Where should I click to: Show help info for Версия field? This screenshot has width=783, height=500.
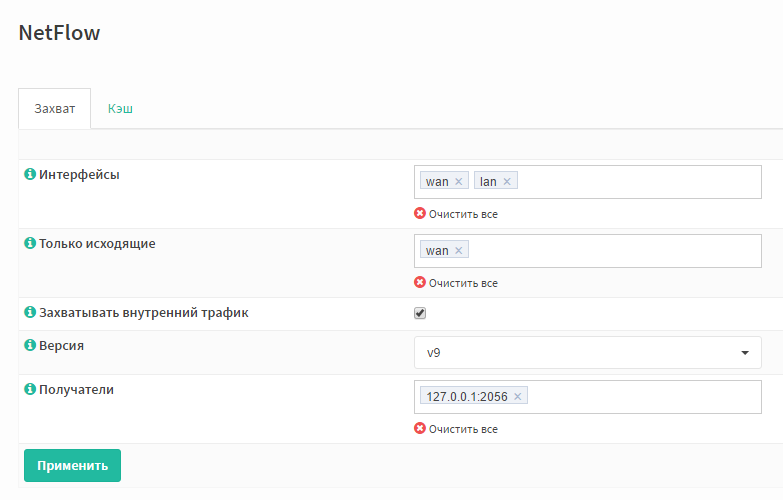[30, 345]
